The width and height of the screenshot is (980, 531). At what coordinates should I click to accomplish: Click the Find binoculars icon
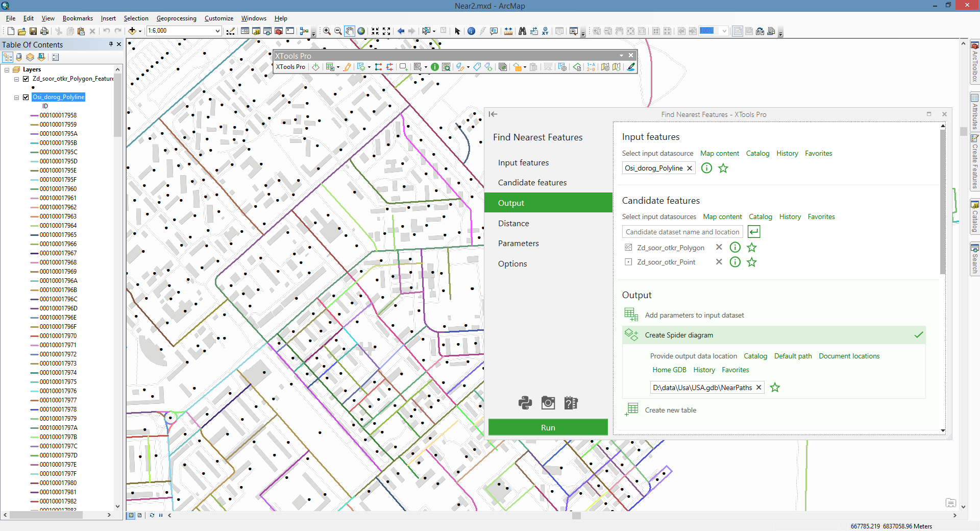(x=522, y=31)
